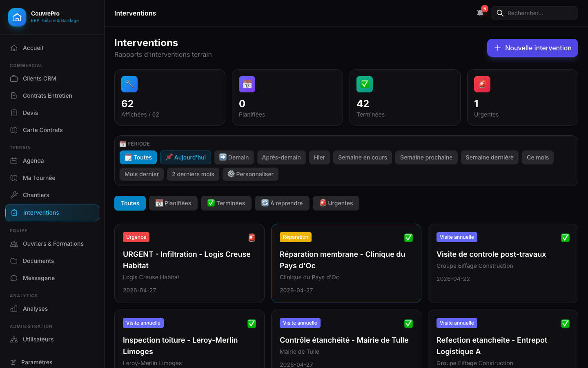Image resolution: width=588 pixels, height=368 pixels.
Task: Navigate to Devis
Action: click(52, 113)
